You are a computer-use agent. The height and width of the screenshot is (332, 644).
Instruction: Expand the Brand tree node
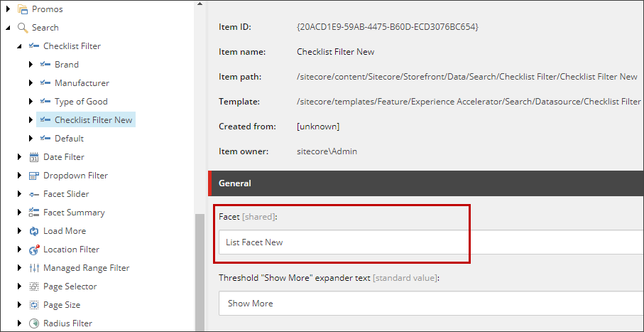coord(31,65)
